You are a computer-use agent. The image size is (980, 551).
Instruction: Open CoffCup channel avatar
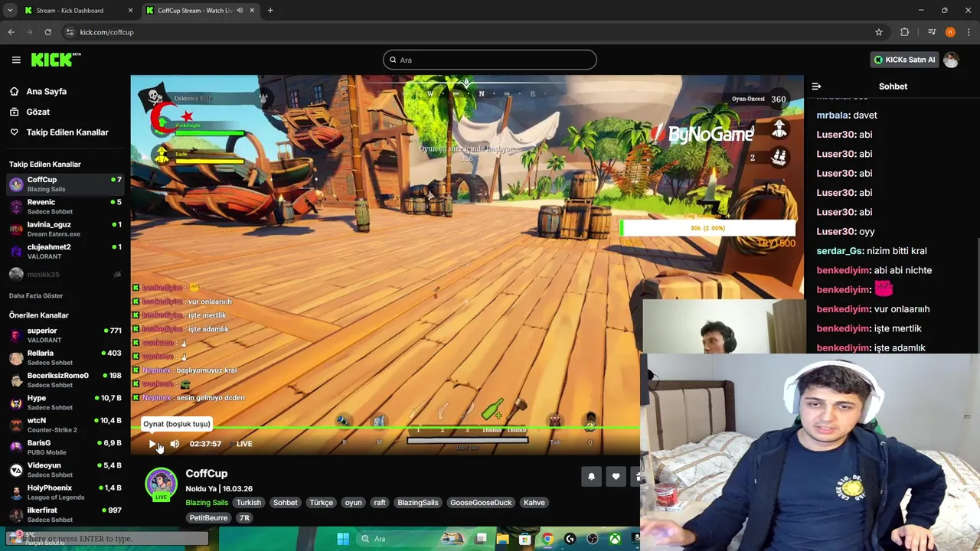(161, 483)
